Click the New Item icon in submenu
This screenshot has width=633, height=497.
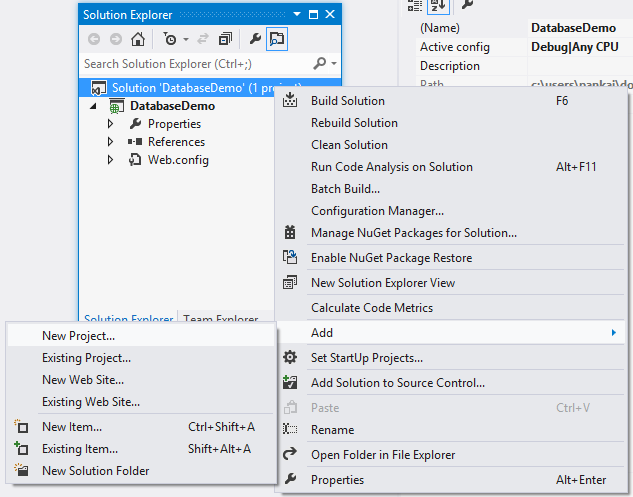(21, 426)
